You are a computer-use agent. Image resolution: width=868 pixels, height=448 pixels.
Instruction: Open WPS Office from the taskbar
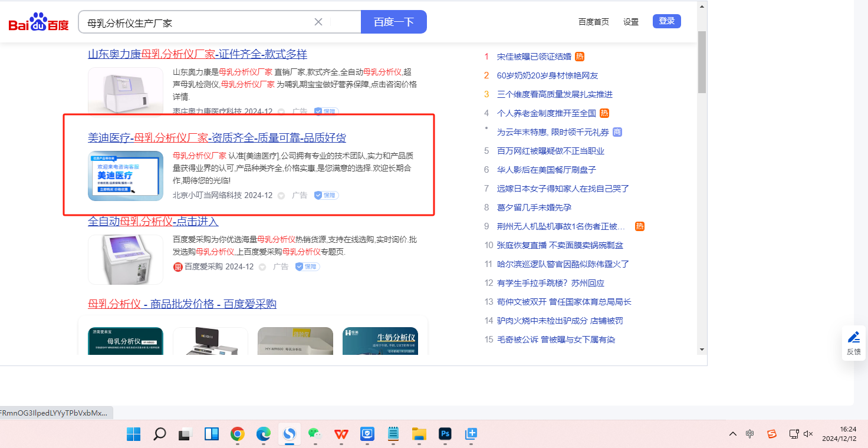pos(341,434)
